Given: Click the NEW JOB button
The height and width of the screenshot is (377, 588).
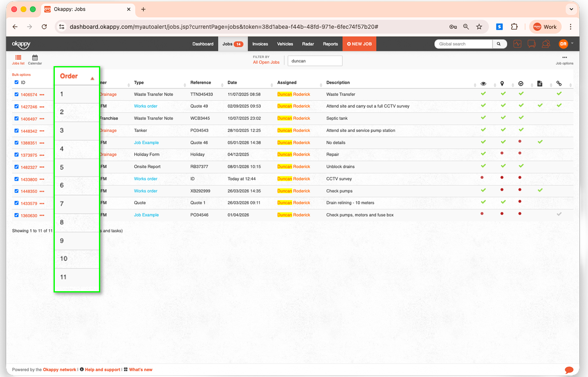Looking at the screenshot, I should (x=359, y=44).
